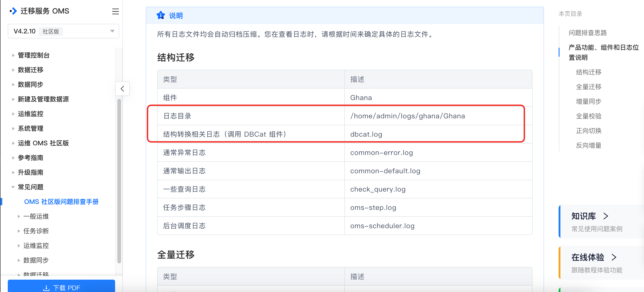Collapse sidebar with left chevron button

pos(122,89)
